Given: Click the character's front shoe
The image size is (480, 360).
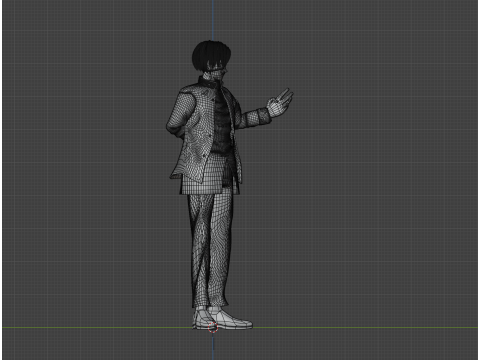Looking at the screenshot, I should (233, 319).
